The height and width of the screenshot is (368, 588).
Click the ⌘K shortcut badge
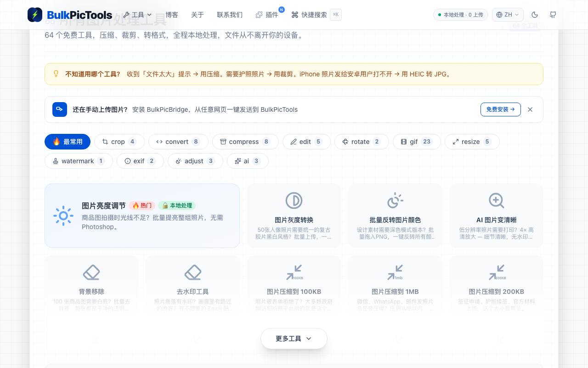coord(336,15)
